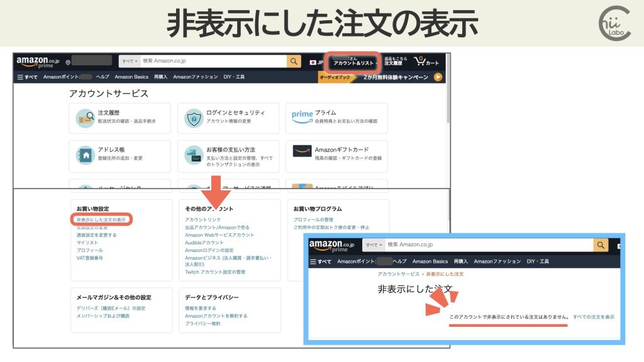Click the 情報を要求する link
The image size is (644, 362).
201,308
